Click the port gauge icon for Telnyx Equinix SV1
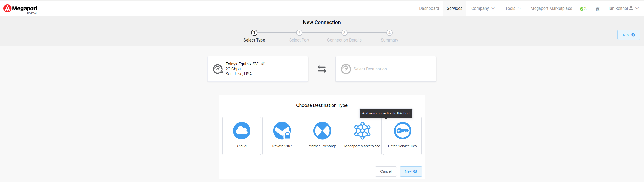 [x=218, y=69]
